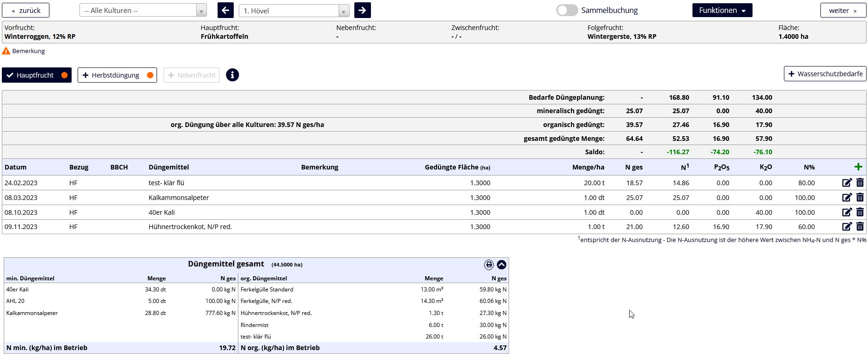Go to next field with right arrow
This screenshot has height=357, width=868.
362,10
